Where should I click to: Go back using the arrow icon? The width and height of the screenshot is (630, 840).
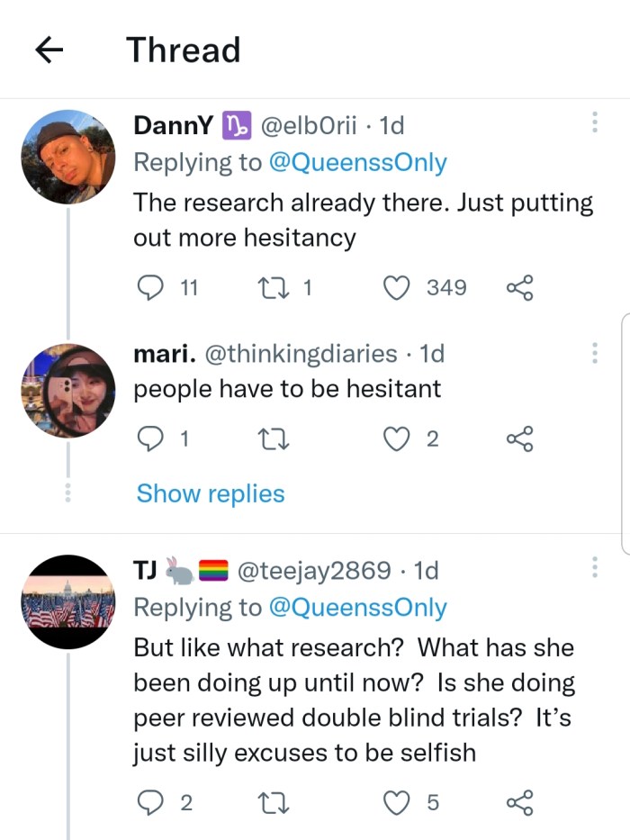click(x=50, y=51)
